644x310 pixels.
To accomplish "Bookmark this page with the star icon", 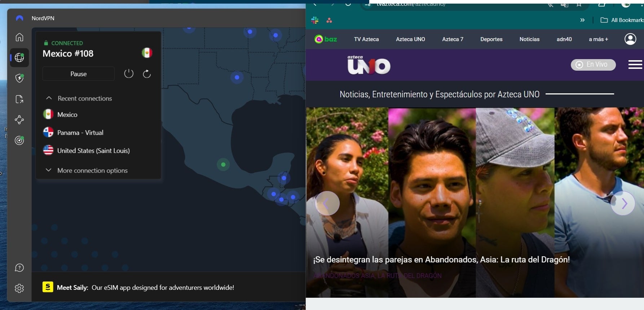I will click(x=579, y=5).
